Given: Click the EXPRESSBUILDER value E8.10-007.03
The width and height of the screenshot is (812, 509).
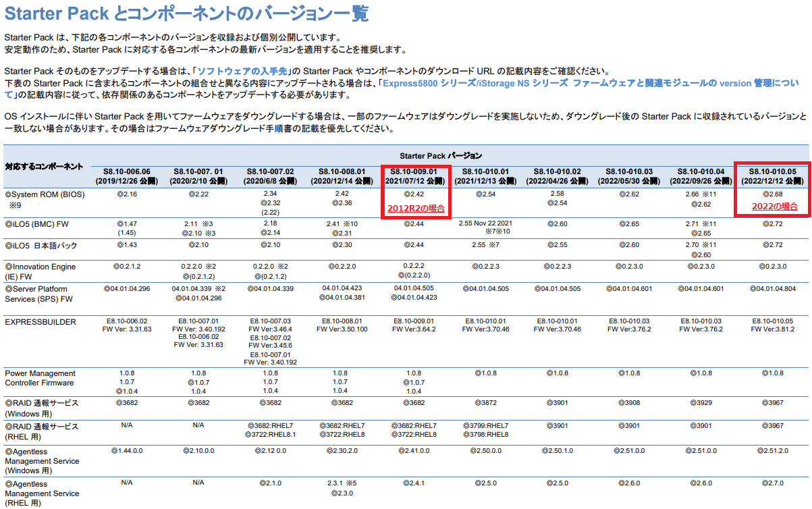Looking at the screenshot, I should coord(270,321).
